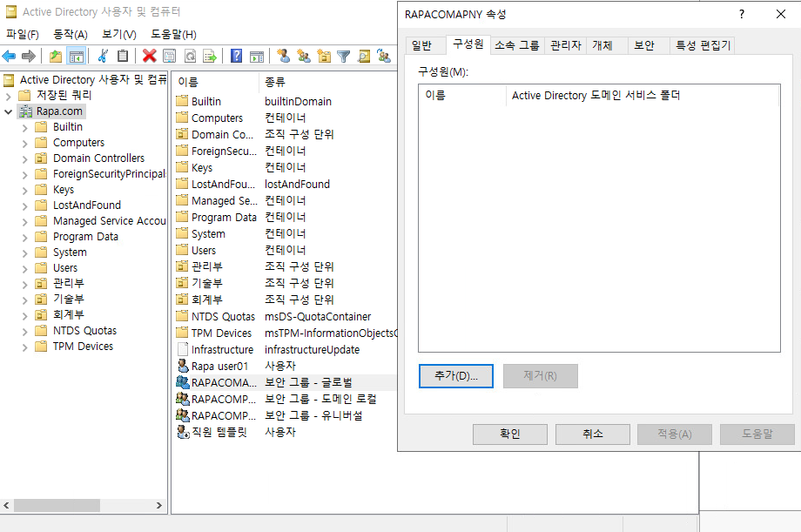Select RAPACOMP... 유니버설 group row
The image size is (801, 532).
[284, 415]
